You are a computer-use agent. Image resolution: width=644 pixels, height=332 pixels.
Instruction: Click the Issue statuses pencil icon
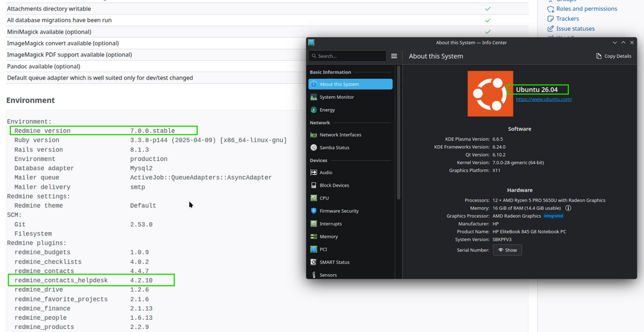coord(551,28)
